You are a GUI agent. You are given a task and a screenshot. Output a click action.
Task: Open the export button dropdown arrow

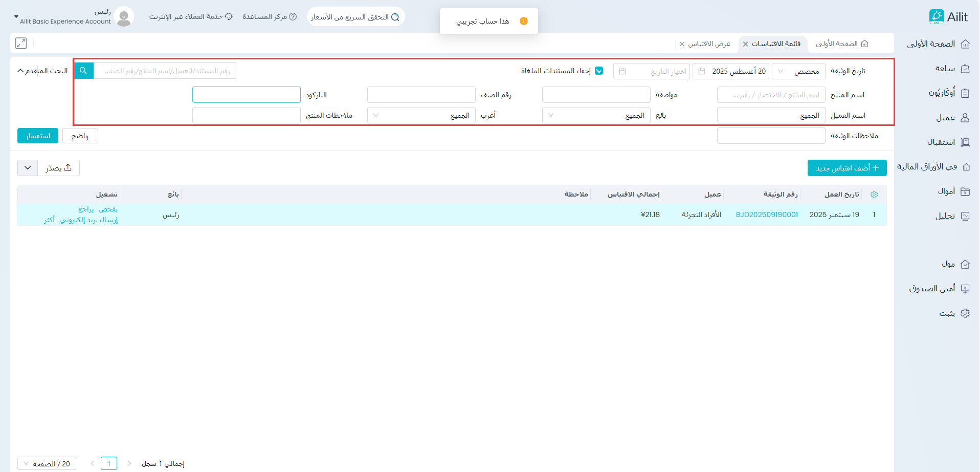click(x=28, y=168)
